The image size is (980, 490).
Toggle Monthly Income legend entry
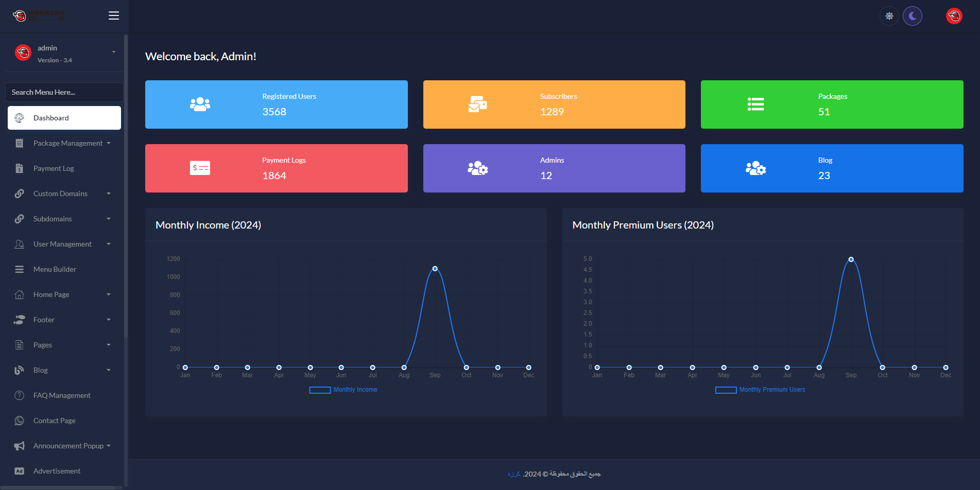click(x=343, y=390)
